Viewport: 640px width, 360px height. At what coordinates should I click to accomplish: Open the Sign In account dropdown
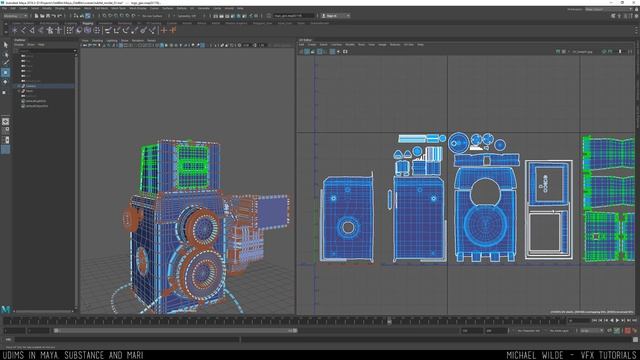click(336, 16)
